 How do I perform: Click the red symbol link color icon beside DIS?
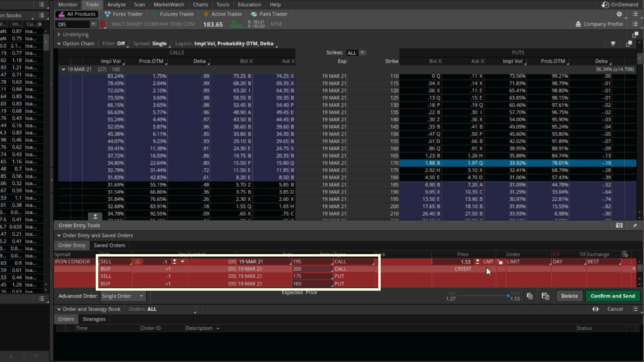point(103,25)
